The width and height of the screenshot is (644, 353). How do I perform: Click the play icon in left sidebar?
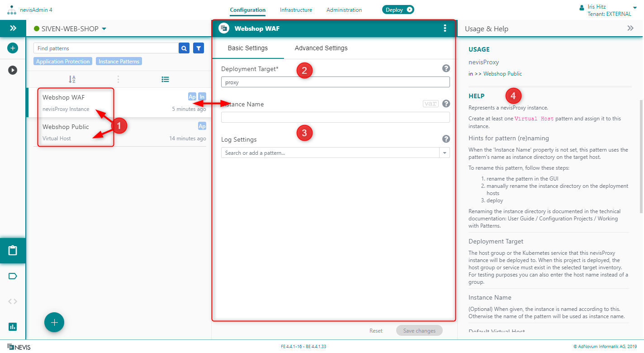[13, 70]
